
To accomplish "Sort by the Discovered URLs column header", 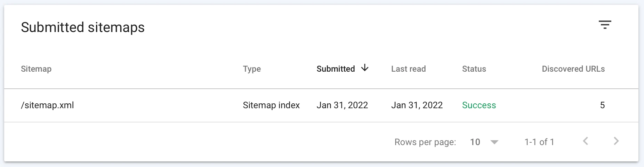I will click(x=573, y=69).
